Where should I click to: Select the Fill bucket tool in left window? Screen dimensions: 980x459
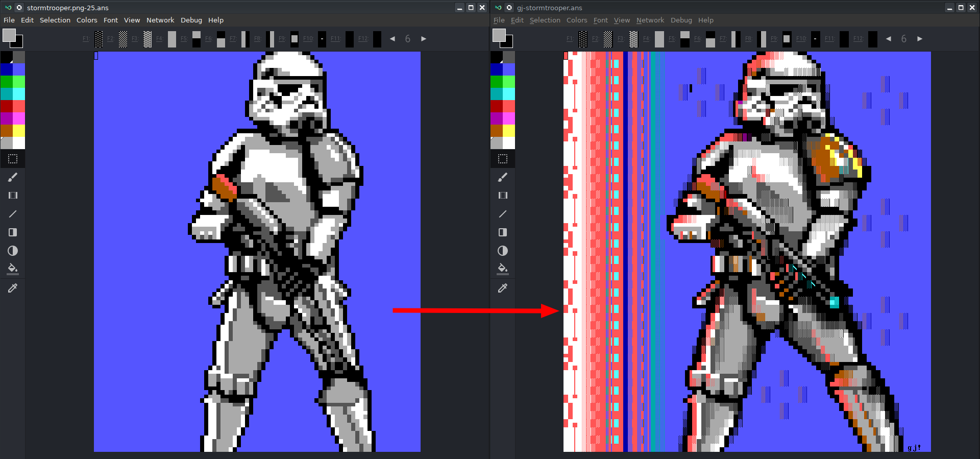[13, 268]
